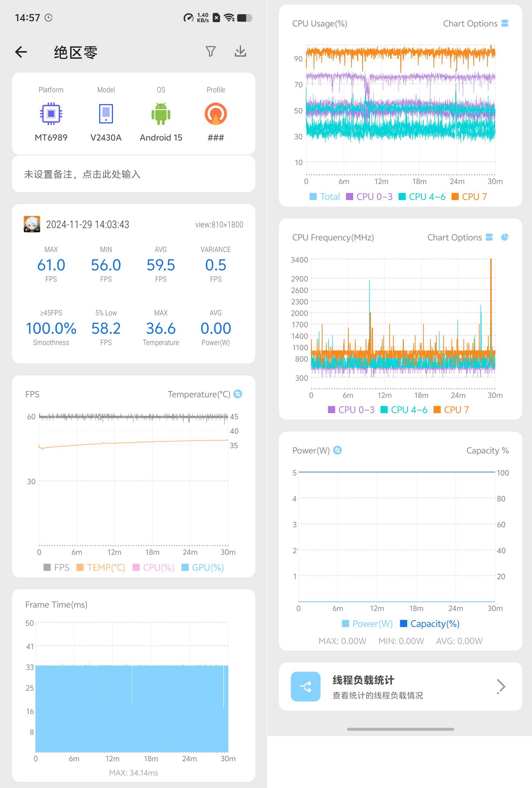Viewport: 532px width, 788px height.
Task: Tap the MAX: 34.14ms frame time label
Action: [134, 773]
